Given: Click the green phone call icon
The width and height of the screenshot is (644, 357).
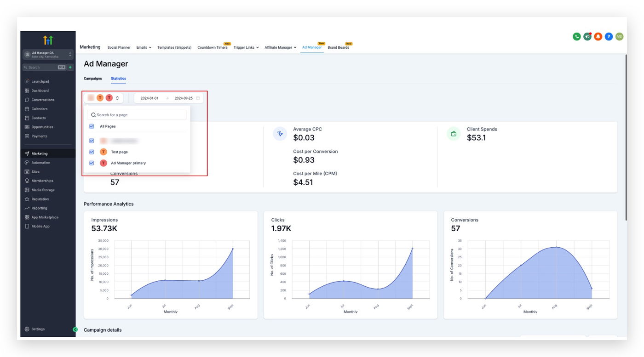Looking at the screenshot, I should point(576,37).
